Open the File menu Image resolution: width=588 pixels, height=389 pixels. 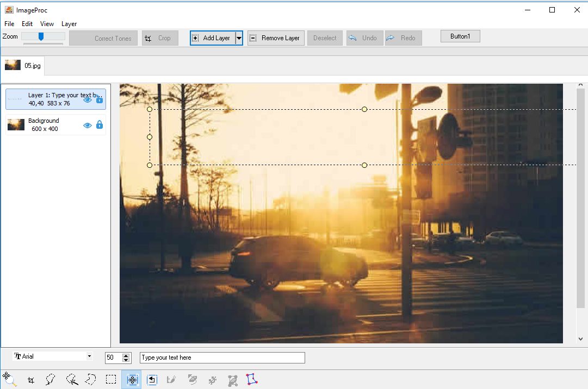pos(9,23)
